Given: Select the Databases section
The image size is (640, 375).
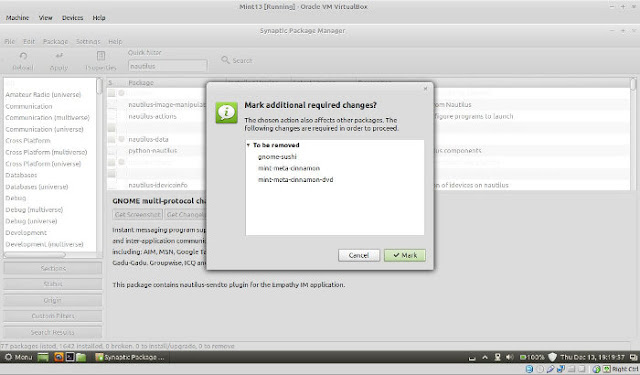Looking at the screenshot, I should (x=21, y=175).
